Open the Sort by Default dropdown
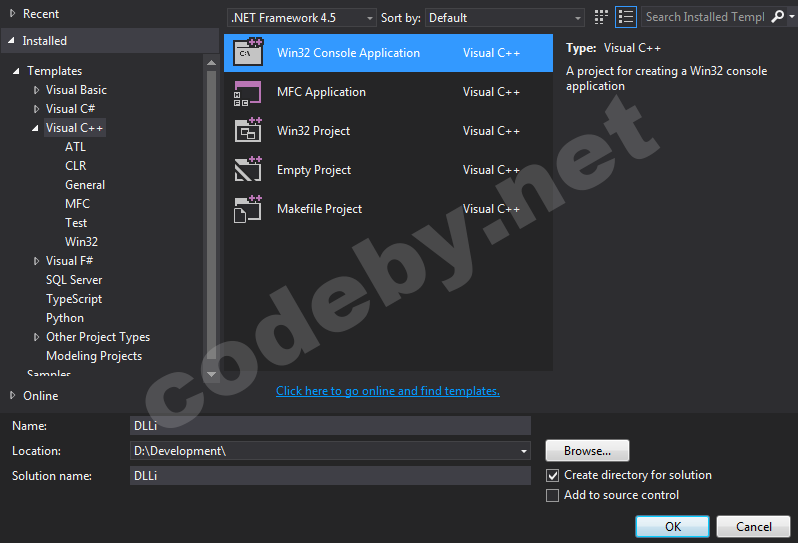 505,18
